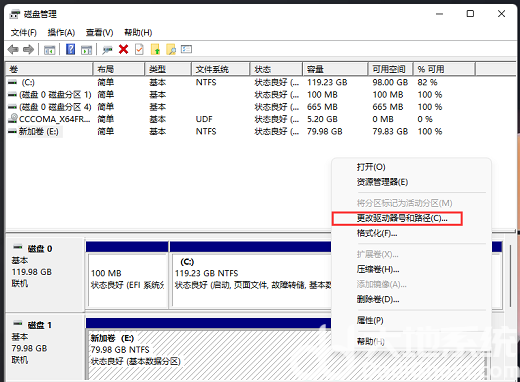The image size is (520, 382).
Task: Open the 文件(F) menu
Action: 23,33
